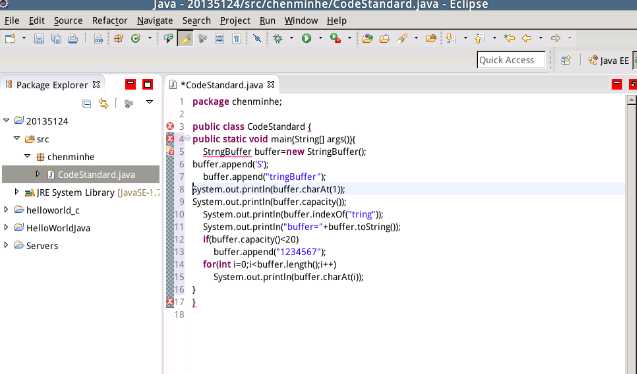Viewport: 637px width, 374px height.
Task: Open the File menu
Action: pos(11,21)
